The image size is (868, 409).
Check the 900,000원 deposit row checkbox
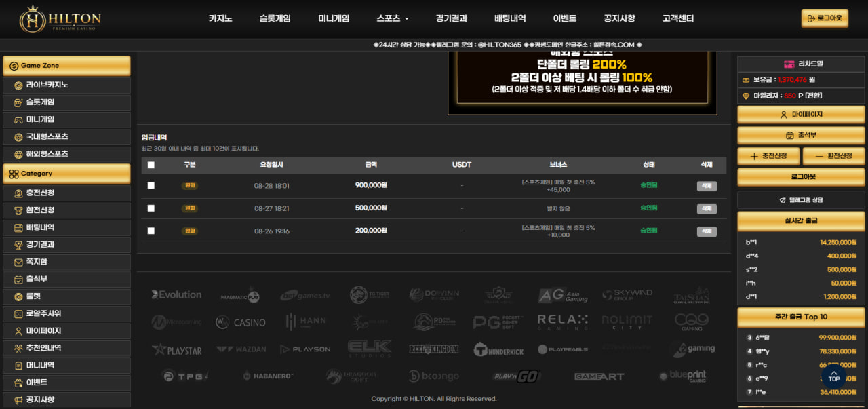click(x=151, y=185)
